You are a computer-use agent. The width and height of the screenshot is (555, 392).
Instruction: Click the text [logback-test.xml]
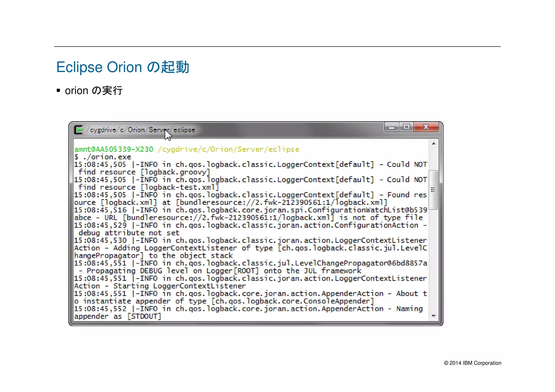coord(179,187)
